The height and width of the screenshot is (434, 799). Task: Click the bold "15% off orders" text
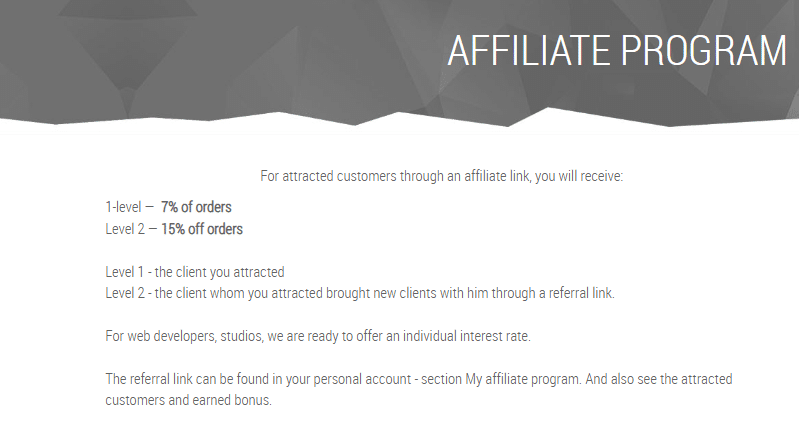click(x=202, y=229)
